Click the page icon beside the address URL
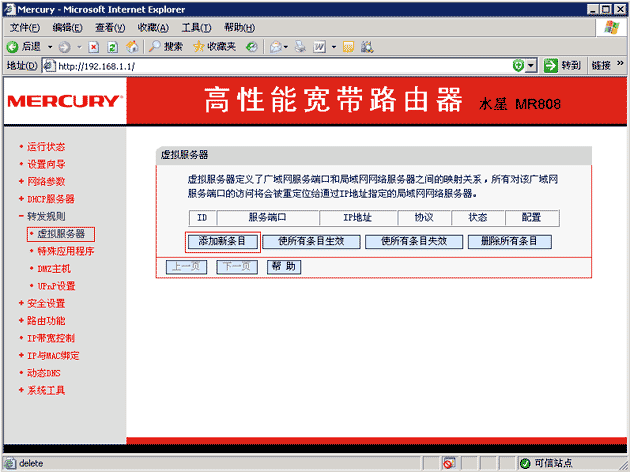The image size is (630, 472). [49, 65]
